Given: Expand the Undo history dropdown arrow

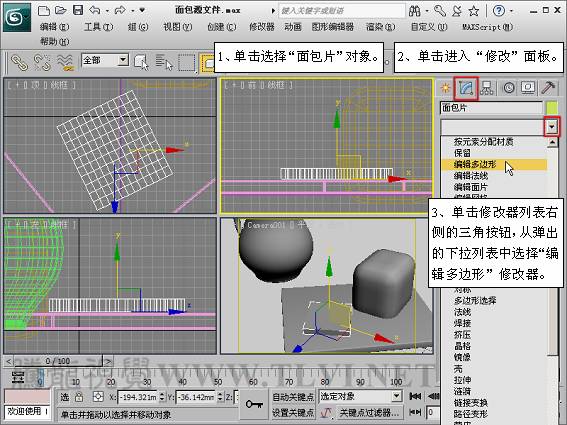Looking at the screenshot, I should [x=107, y=11].
